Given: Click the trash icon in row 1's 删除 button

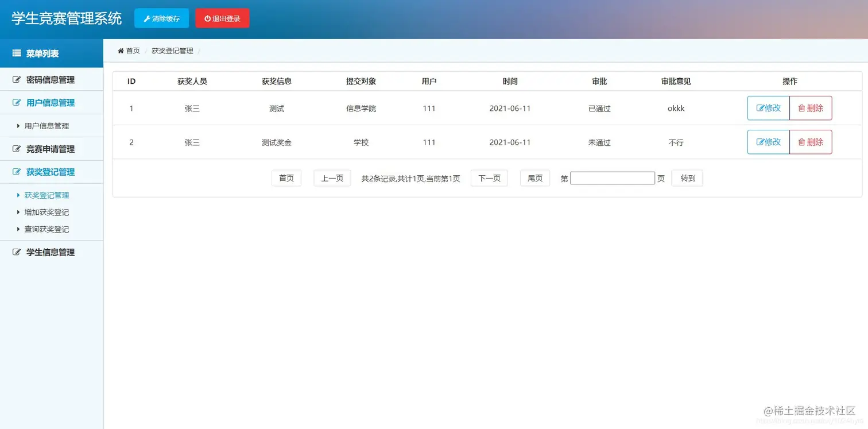Looking at the screenshot, I should [x=801, y=108].
